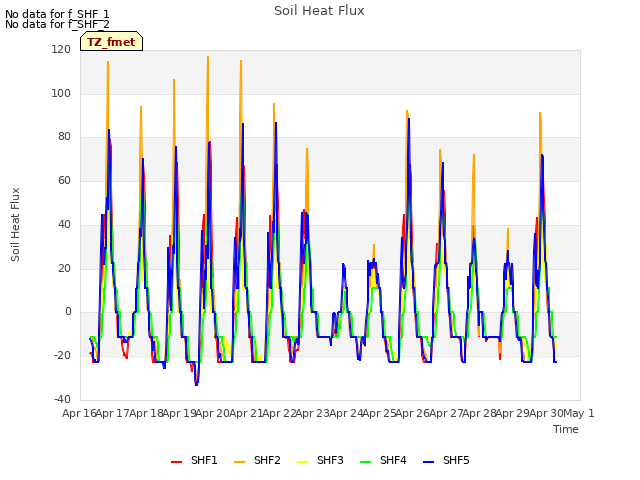This screenshot has width=640, height=480.
Task: Select the green SHF4 legend color marker
Action: [366, 462]
